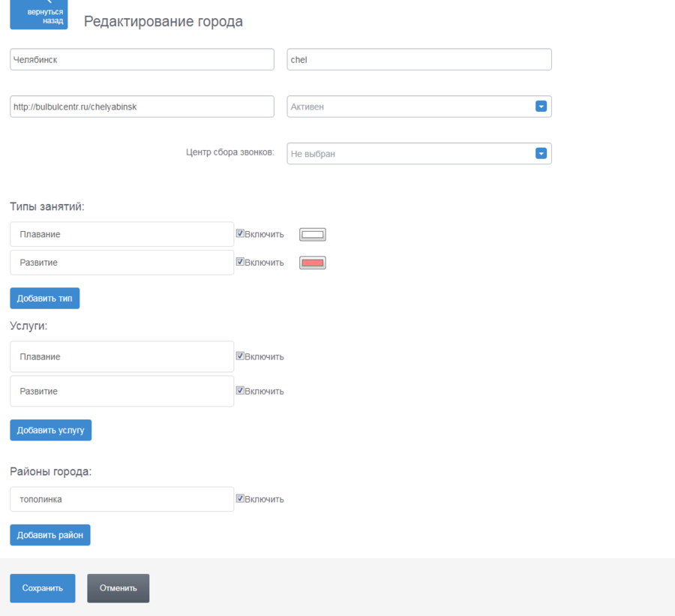Viewport: 675px width, 616px height.
Task: Toggle 'Включить' for service 'Плавание'
Action: 240,356
